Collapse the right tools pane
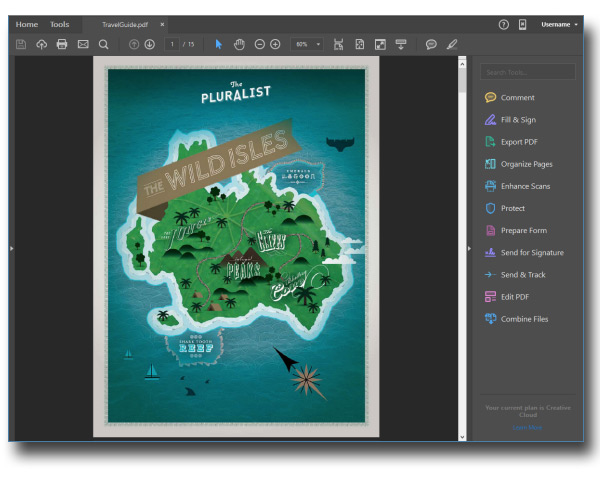The image size is (600, 480). (x=469, y=248)
